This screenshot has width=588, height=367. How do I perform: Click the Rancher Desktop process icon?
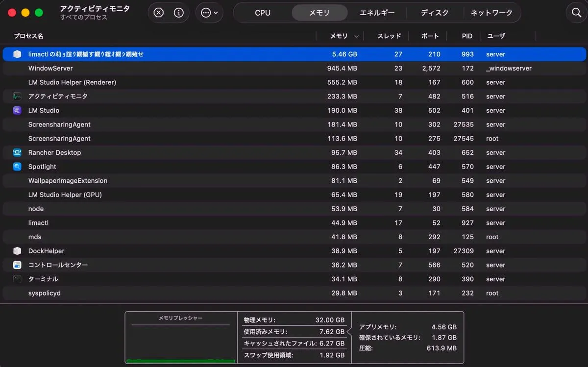(17, 152)
